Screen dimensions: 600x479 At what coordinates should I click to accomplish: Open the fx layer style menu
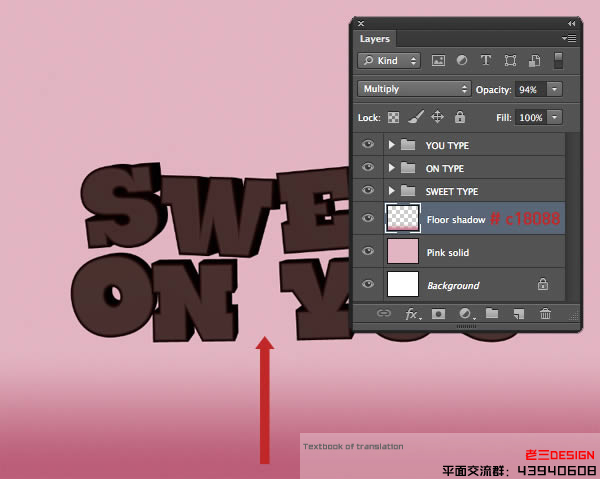(412, 314)
